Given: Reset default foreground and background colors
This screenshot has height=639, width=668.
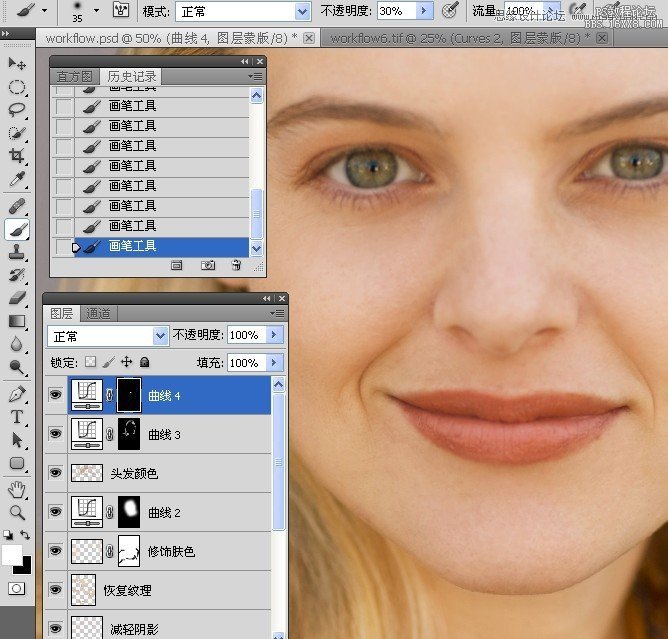Looking at the screenshot, I should (x=8, y=535).
